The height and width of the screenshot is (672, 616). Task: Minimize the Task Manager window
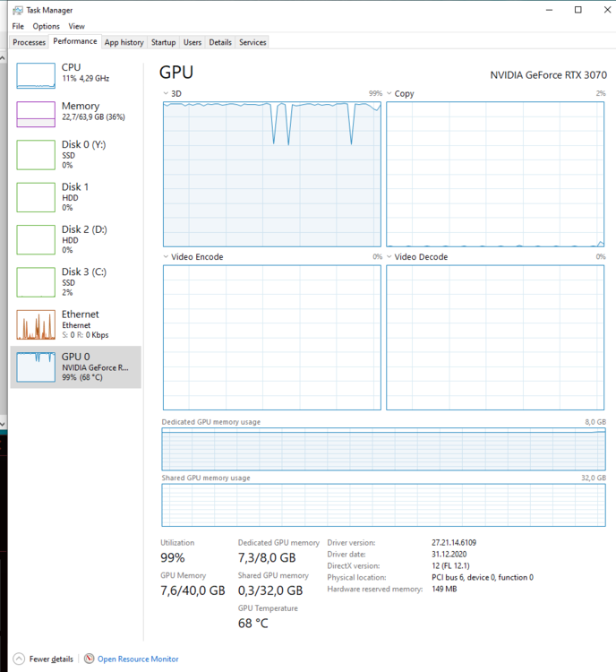[x=549, y=10]
